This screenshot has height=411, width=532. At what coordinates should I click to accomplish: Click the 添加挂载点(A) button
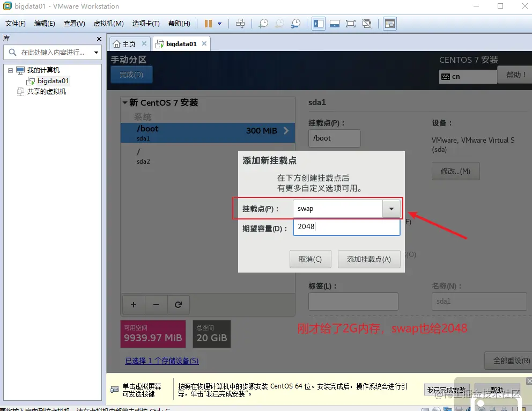click(369, 259)
